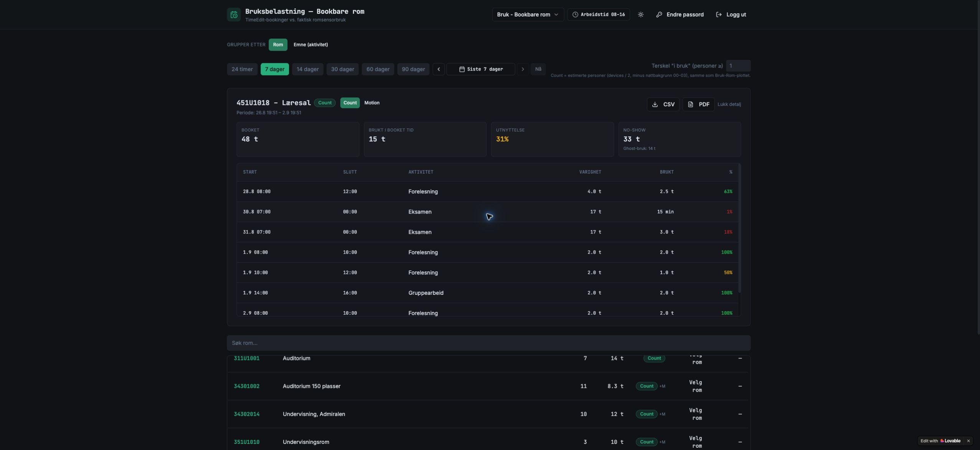Screen dimensions: 980x450
Task: Click key icon beside Endre passord
Action: (x=659, y=15)
